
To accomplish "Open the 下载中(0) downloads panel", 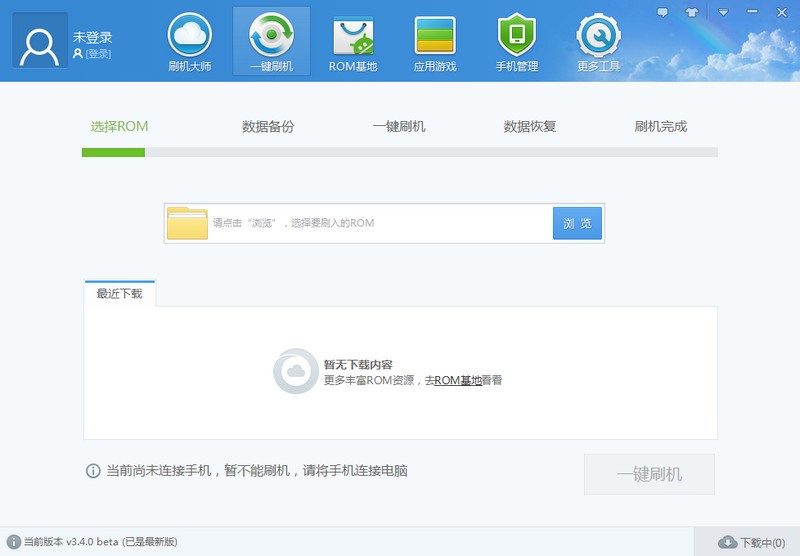I will [751, 543].
